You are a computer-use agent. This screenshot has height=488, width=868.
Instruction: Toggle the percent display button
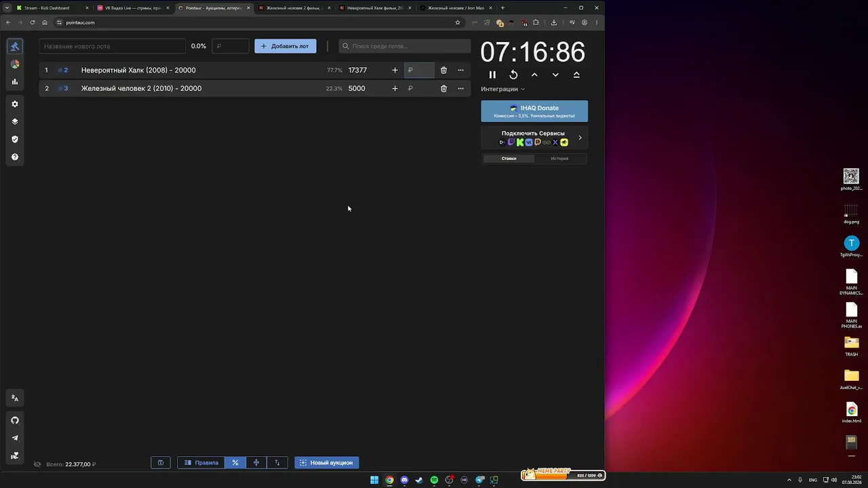pyautogui.click(x=235, y=463)
